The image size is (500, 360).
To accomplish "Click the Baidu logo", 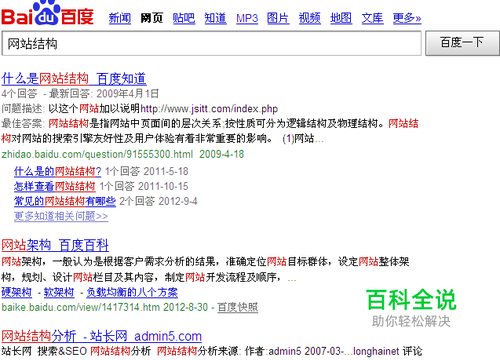I will click(48, 13).
